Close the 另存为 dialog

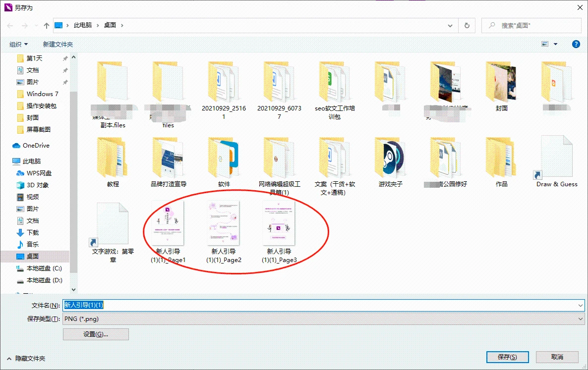coord(580,7)
